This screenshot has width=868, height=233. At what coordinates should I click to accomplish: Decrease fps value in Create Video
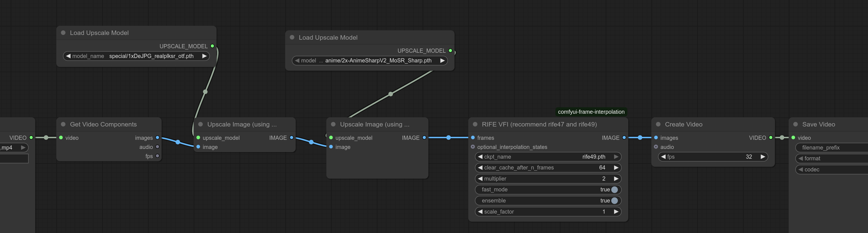tap(664, 157)
